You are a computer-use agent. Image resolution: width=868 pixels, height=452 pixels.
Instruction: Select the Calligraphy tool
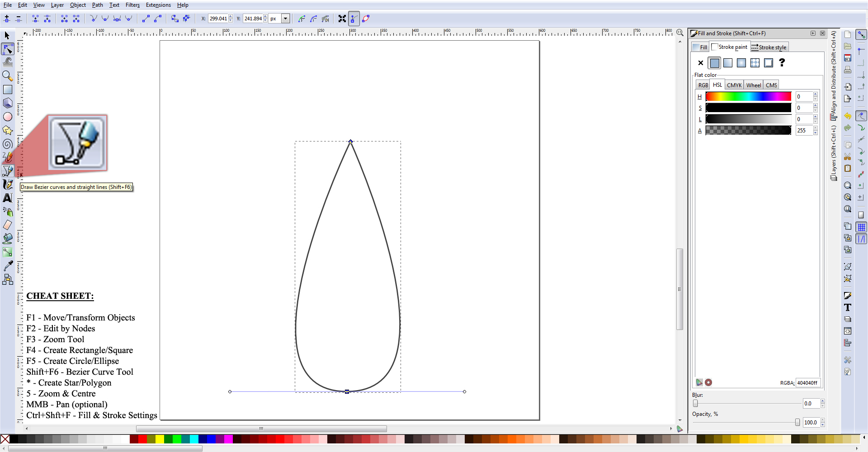[x=8, y=184]
